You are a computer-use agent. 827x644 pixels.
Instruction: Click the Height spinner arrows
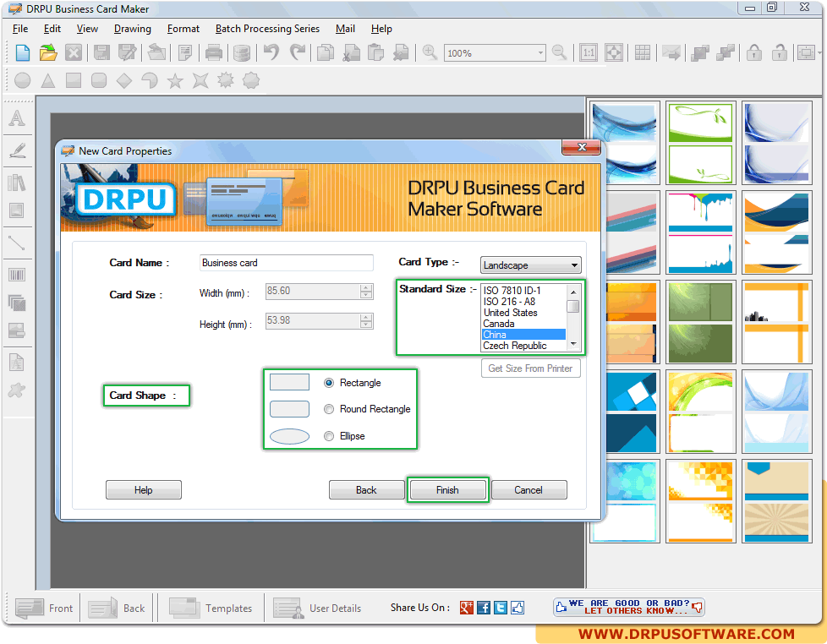click(x=366, y=320)
